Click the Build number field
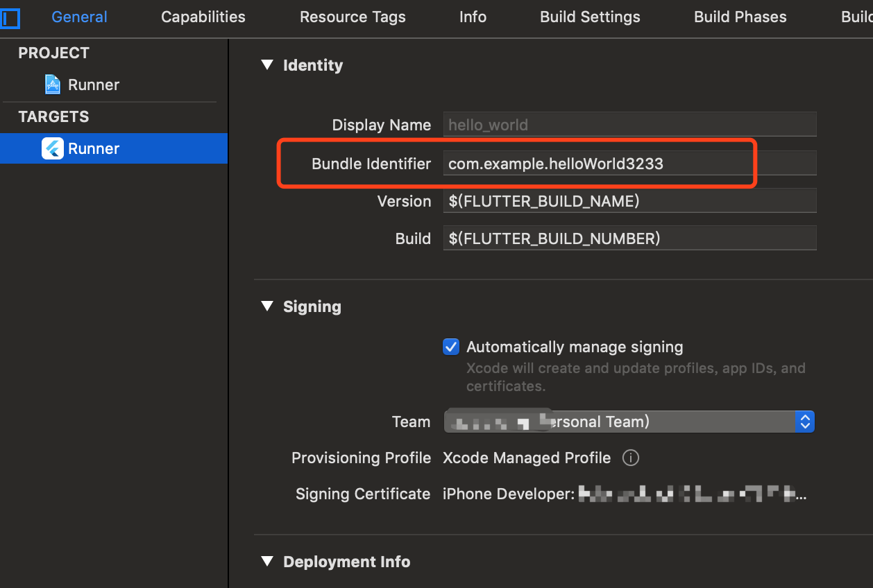Screen dimensions: 873x588 pyautogui.click(x=629, y=239)
